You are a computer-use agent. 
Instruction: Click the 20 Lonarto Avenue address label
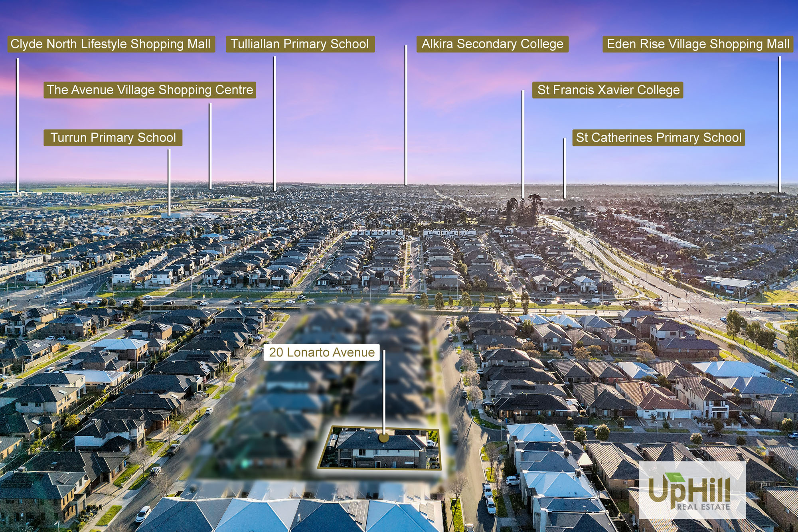[x=322, y=352]
